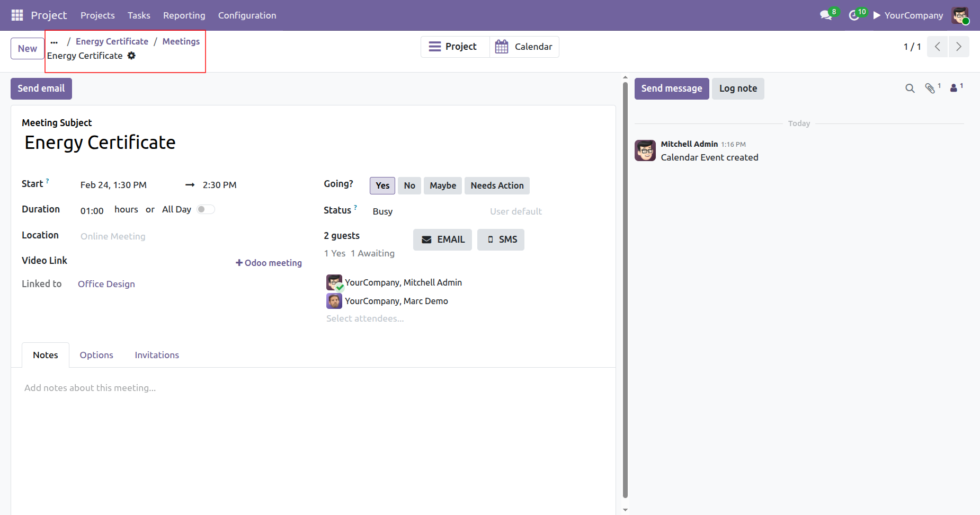This screenshot has height=515, width=980.
Task: Go to Energy Certificate breadcrumb link
Action: [x=112, y=41]
